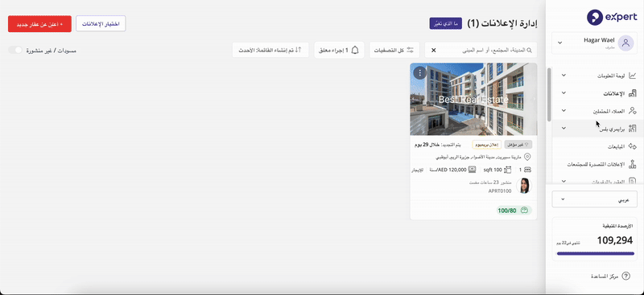Click the dashboard chart icon (لوحة المعلومات)
This screenshot has height=295, width=644.
tap(633, 76)
